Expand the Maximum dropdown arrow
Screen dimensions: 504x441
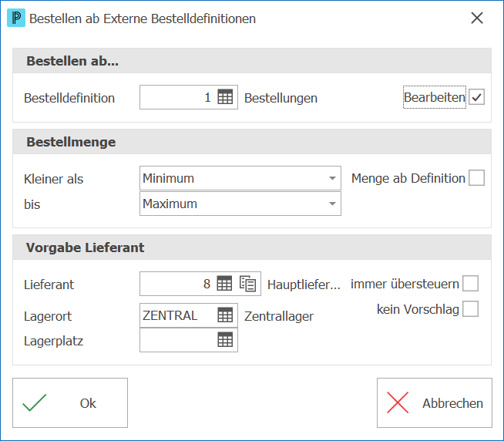(332, 204)
